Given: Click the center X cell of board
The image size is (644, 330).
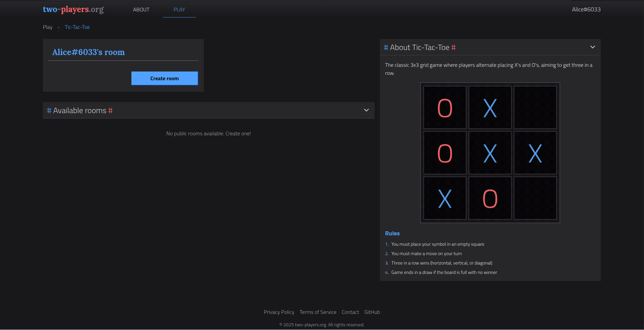Looking at the screenshot, I should click(490, 153).
